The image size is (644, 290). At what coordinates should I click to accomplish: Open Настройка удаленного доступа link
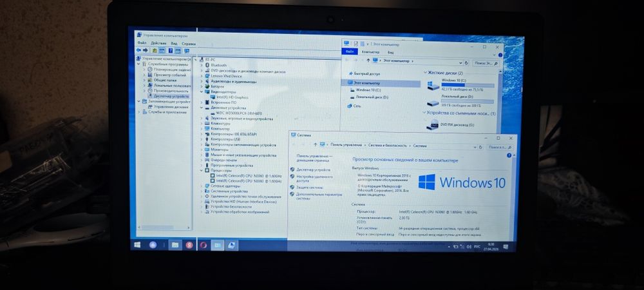(x=314, y=179)
